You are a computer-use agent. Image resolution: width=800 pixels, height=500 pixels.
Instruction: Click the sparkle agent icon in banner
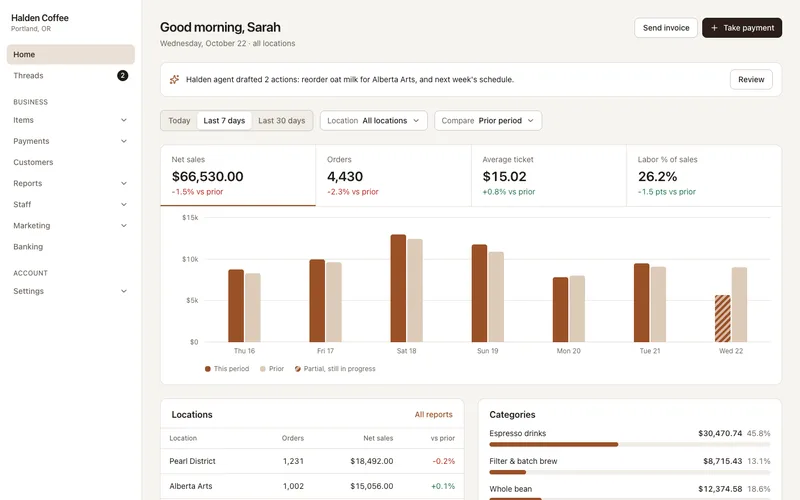[x=174, y=80]
